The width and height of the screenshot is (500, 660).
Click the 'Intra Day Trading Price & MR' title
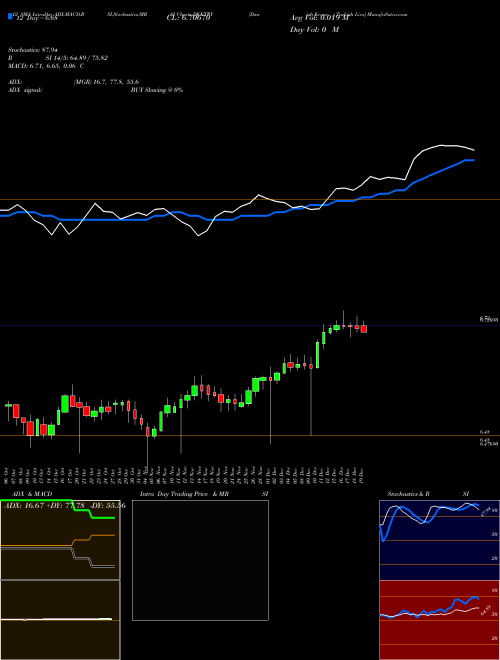tap(184, 494)
